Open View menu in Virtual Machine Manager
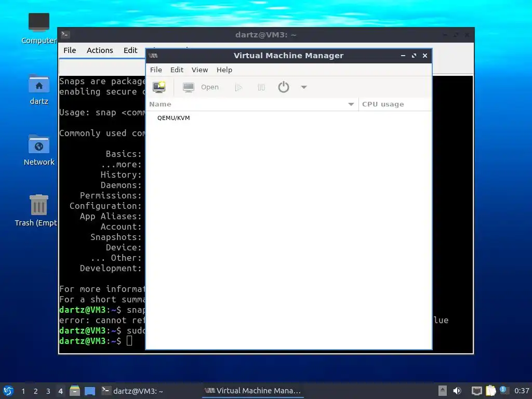This screenshot has height=399, width=532. (x=199, y=70)
